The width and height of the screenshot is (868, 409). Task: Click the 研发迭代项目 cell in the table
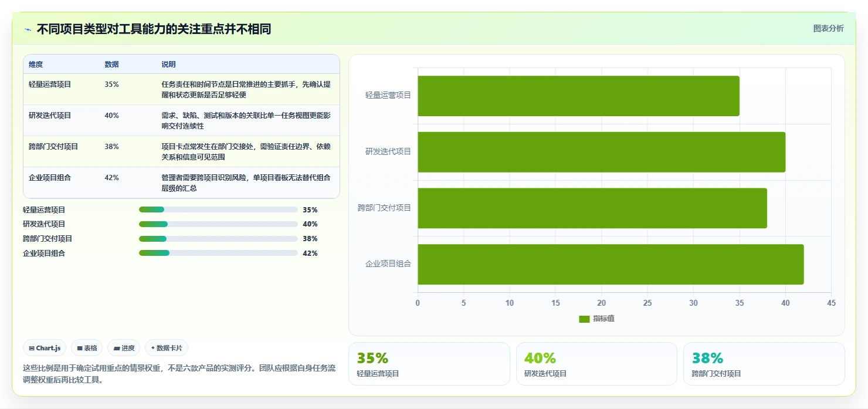50,116
